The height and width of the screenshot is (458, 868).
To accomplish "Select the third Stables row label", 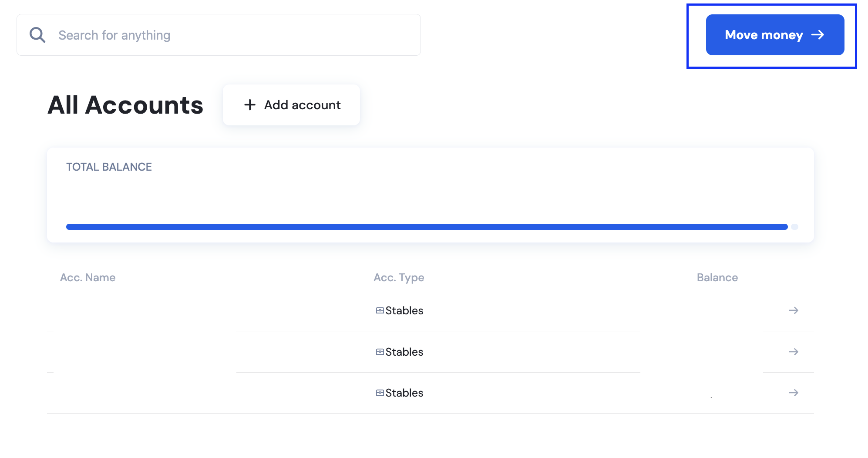I will pyautogui.click(x=404, y=393).
